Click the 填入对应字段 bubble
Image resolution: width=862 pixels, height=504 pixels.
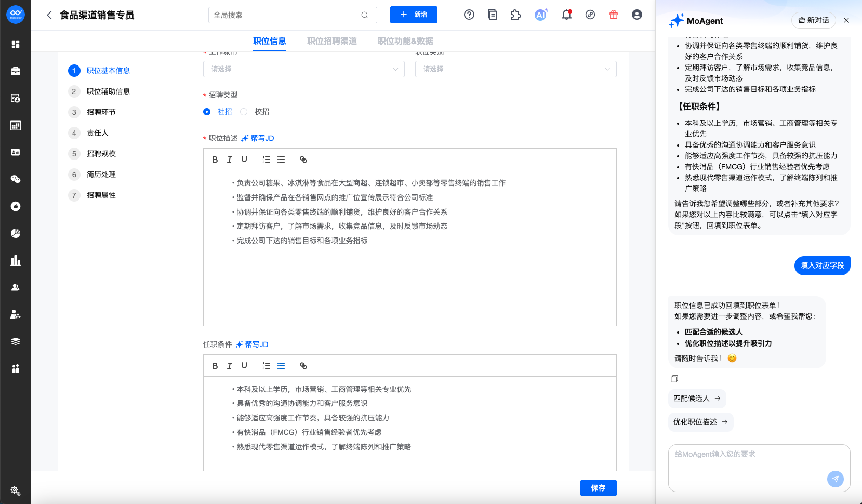tap(823, 266)
